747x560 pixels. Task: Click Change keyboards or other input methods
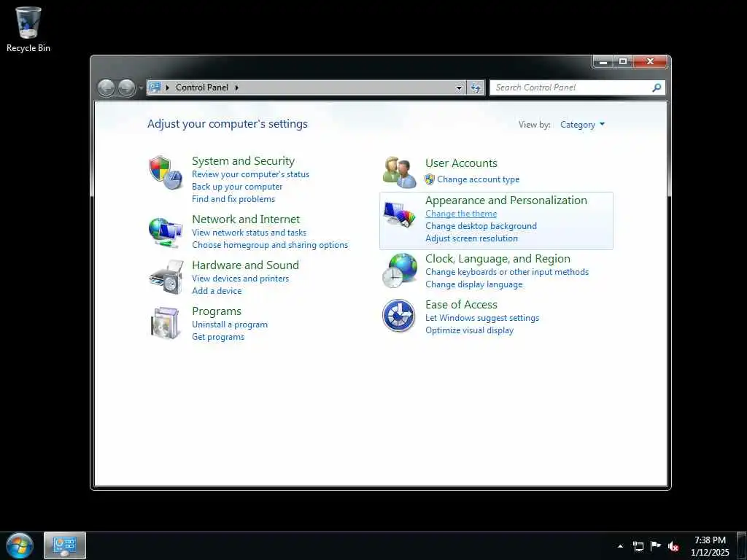pos(507,272)
